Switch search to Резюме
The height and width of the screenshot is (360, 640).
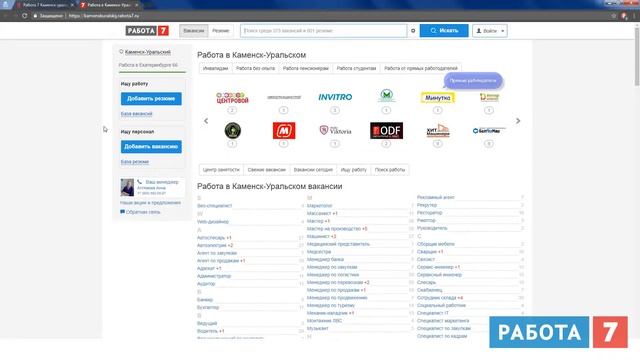pyautogui.click(x=220, y=31)
